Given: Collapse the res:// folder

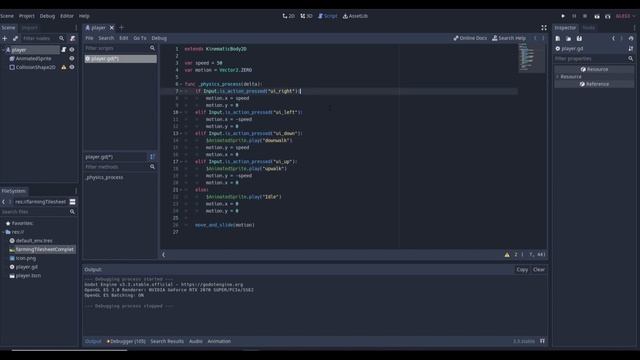Looking at the screenshot, I should pos(3,232).
